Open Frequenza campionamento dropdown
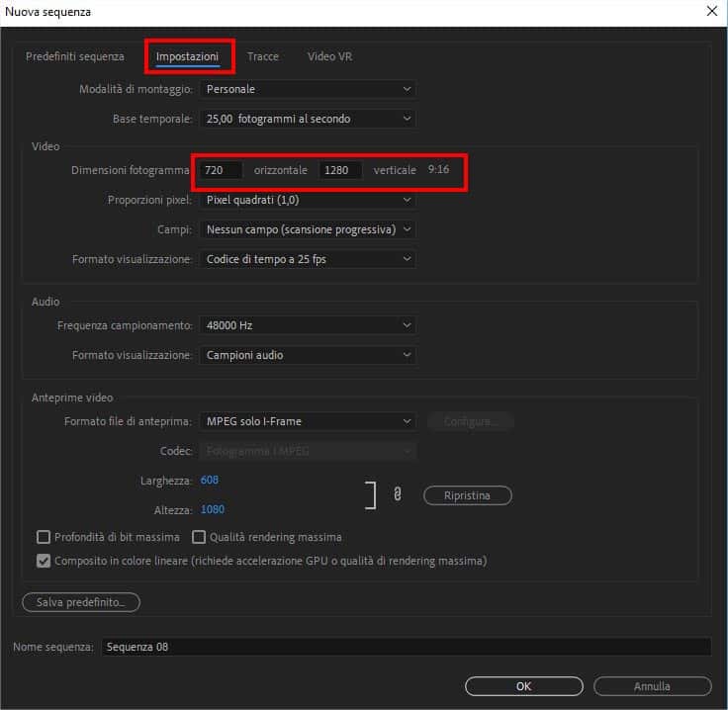 308,325
